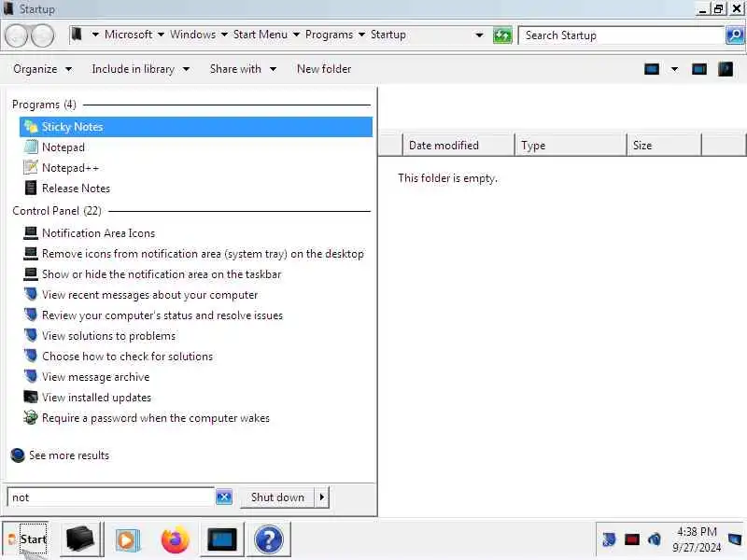Click the red flag tray icon
747x560 pixels.
(x=632, y=539)
